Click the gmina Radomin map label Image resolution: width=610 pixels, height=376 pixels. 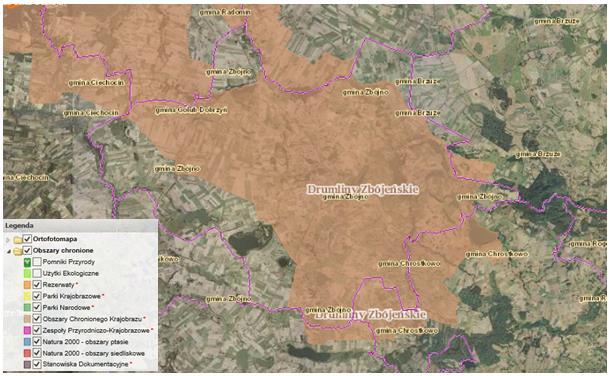coord(225,12)
